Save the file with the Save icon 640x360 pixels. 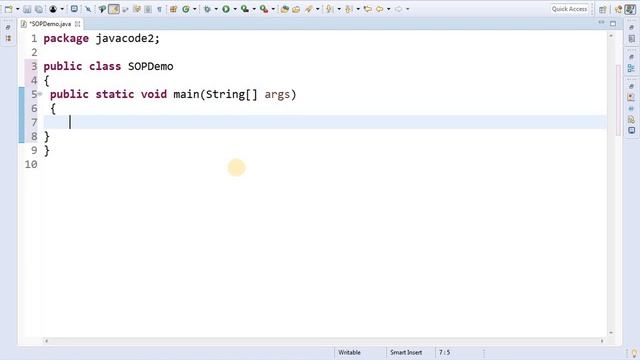click(27, 9)
